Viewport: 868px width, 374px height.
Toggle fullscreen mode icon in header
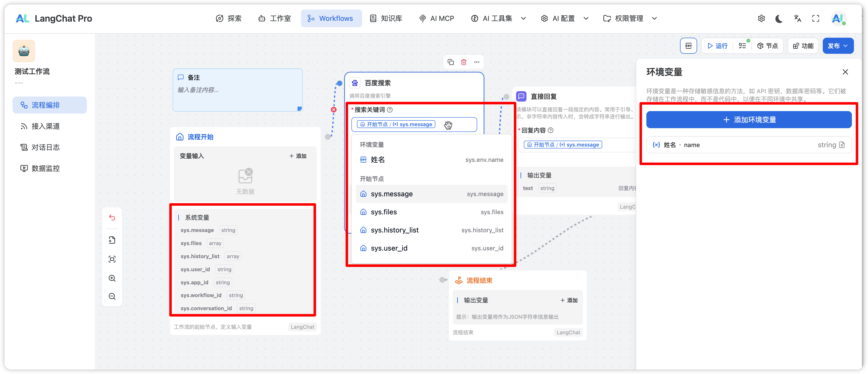click(x=815, y=19)
